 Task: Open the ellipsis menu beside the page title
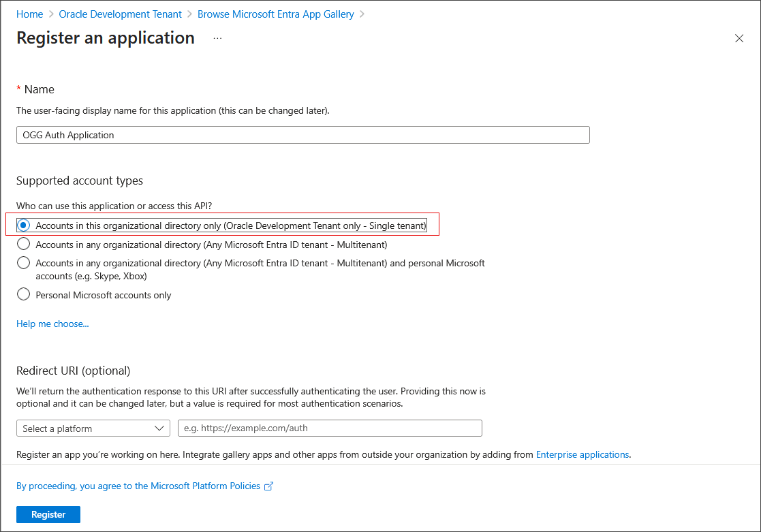point(217,40)
